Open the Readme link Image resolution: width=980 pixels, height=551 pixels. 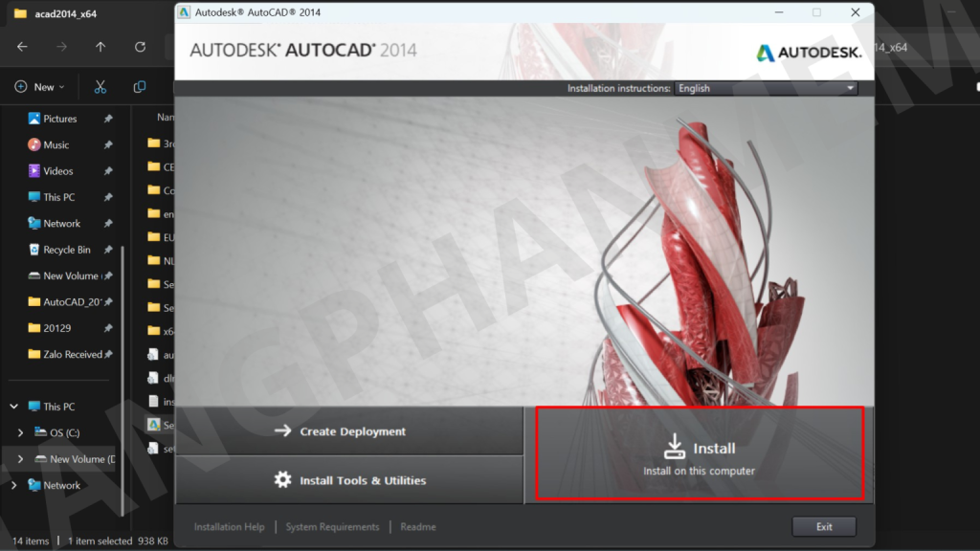(x=418, y=527)
